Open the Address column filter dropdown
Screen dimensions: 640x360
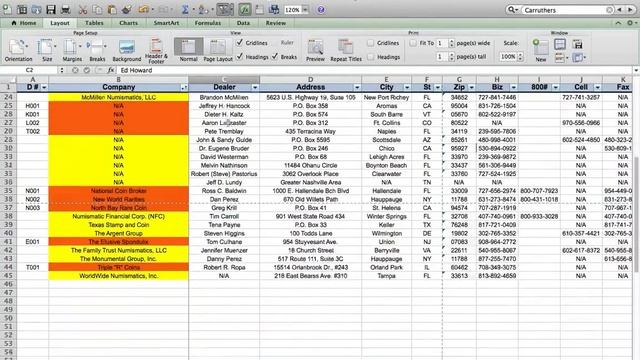point(357,87)
